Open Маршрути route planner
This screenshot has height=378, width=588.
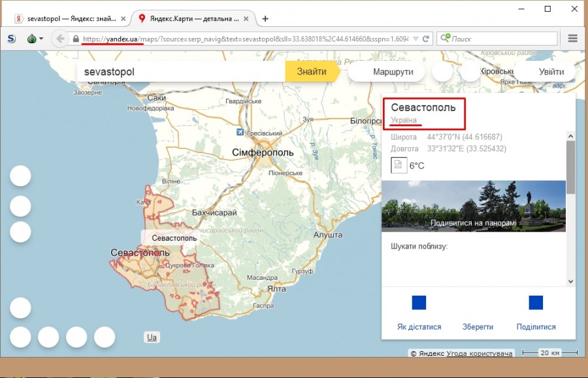387,71
